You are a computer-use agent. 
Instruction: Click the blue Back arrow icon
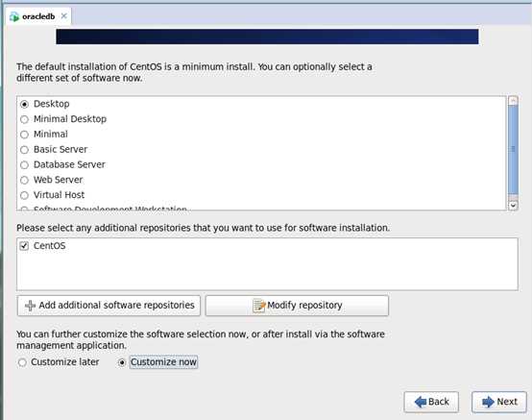click(421, 402)
